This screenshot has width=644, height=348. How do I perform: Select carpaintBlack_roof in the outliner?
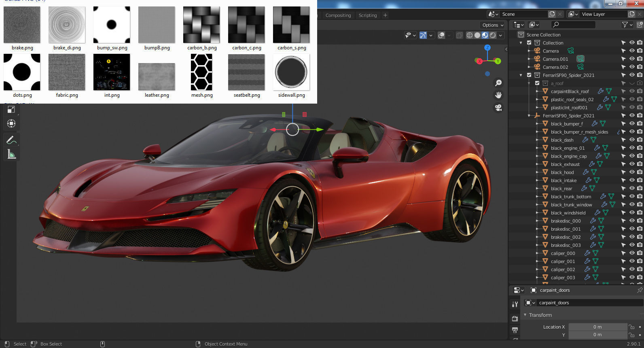coord(570,91)
